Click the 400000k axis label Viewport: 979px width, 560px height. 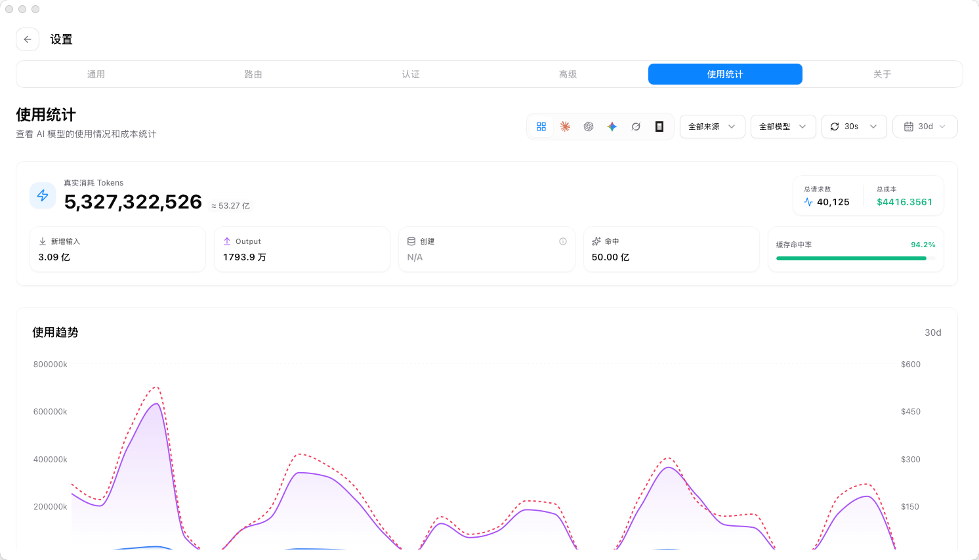51,460
